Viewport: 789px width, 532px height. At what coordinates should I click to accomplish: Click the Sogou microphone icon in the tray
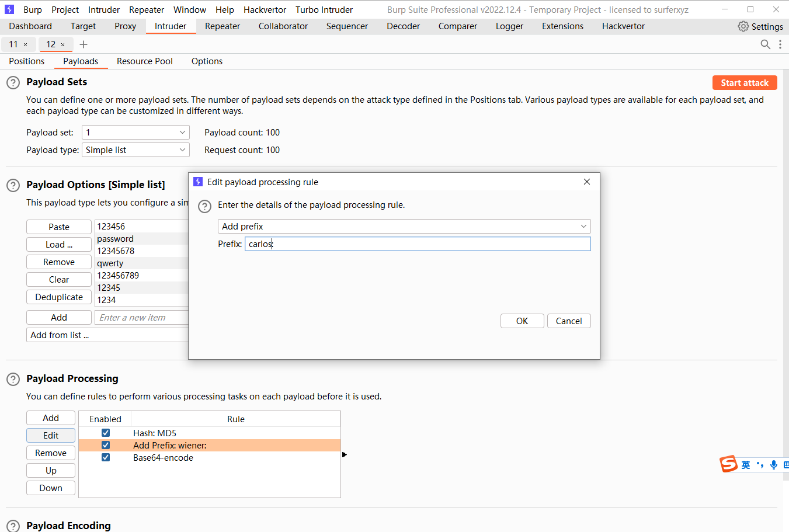(773, 464)
